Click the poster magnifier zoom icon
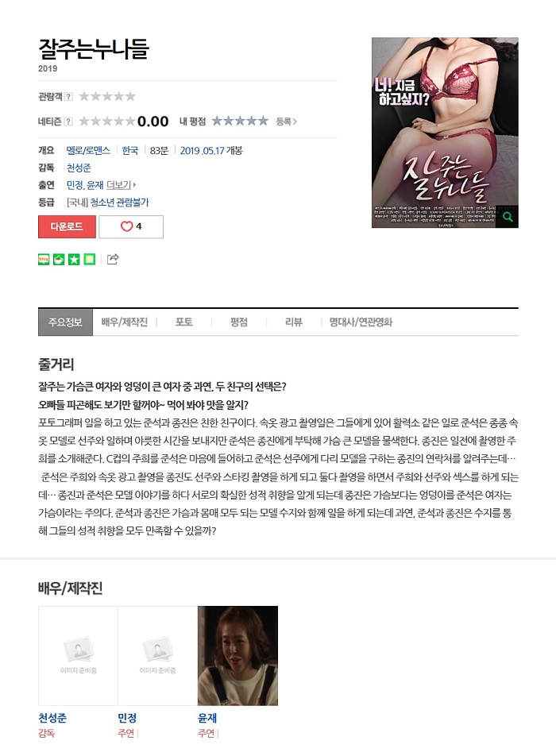 508,217
